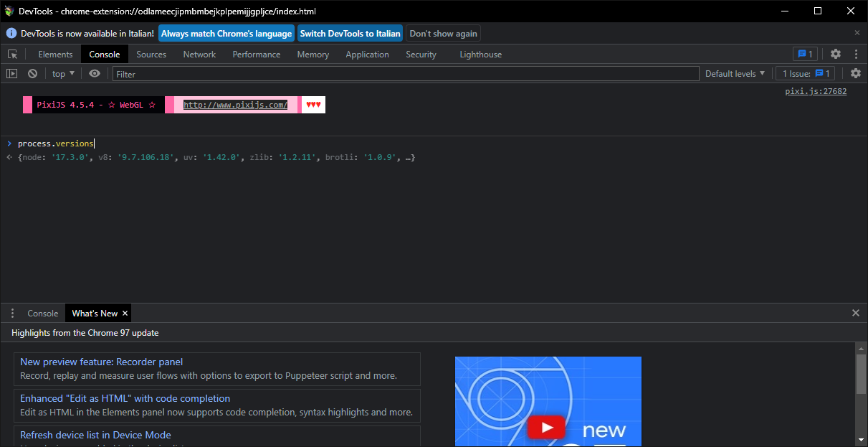Toggle live expression eye icon
The width and height of the screenshot is (868, 447).
point(95,73)
